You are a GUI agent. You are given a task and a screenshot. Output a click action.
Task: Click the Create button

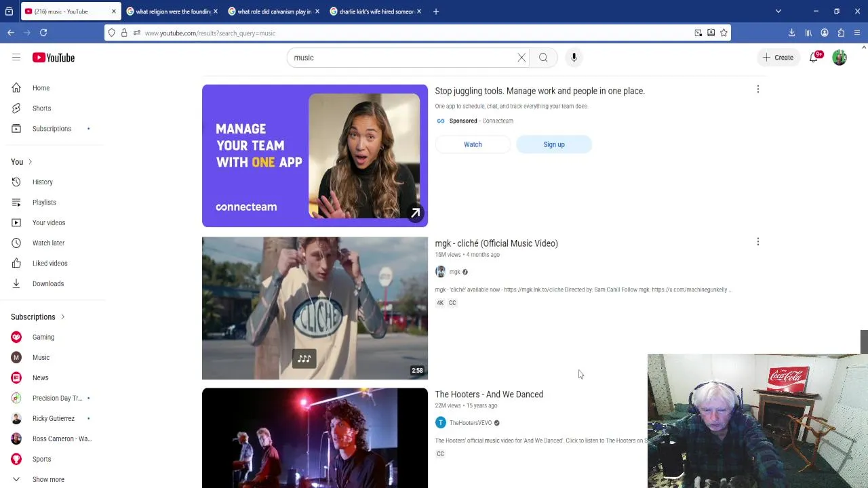(x=777, y=58)
